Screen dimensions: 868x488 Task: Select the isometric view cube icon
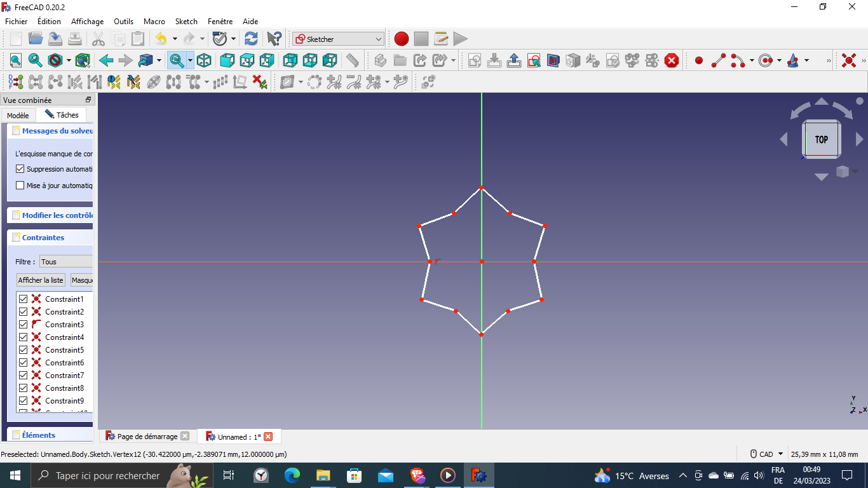tap(204, 60)
